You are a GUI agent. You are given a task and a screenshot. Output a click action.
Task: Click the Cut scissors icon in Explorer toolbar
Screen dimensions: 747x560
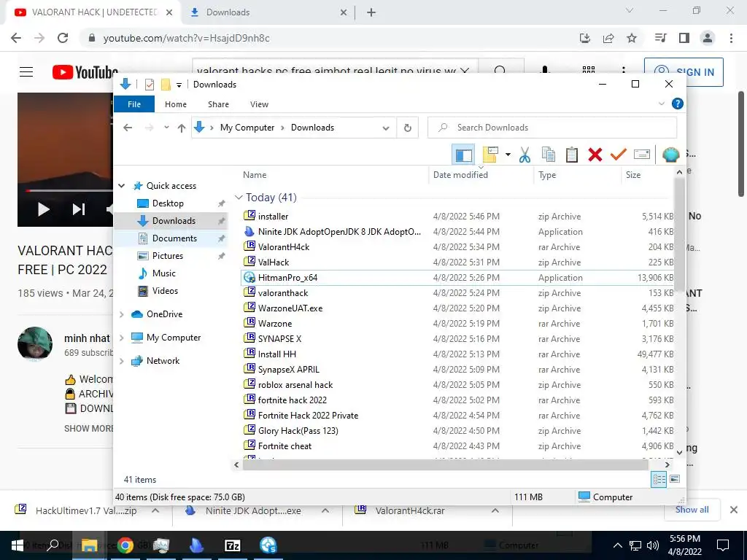pos(525,155)
